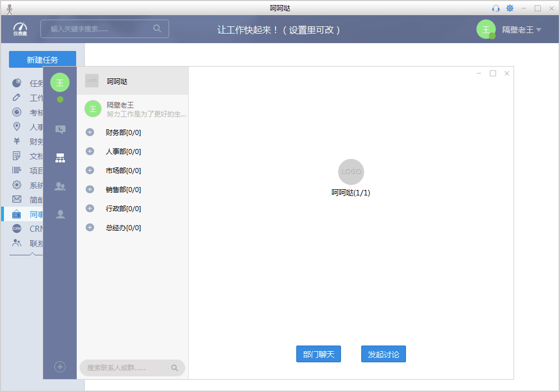Open 隔壁老王 user dropdown menu
This screenshot has width=560, height=392.
[522, 30]
